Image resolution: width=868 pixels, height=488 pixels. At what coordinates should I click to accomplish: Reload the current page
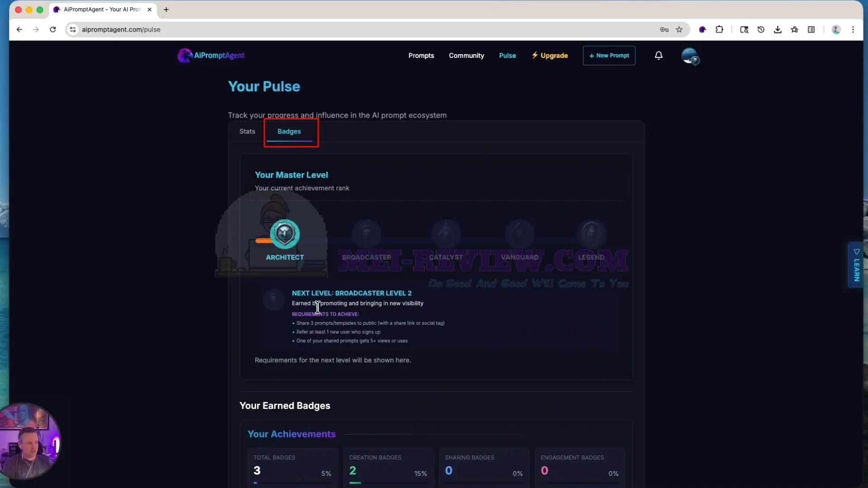(53, 29)
